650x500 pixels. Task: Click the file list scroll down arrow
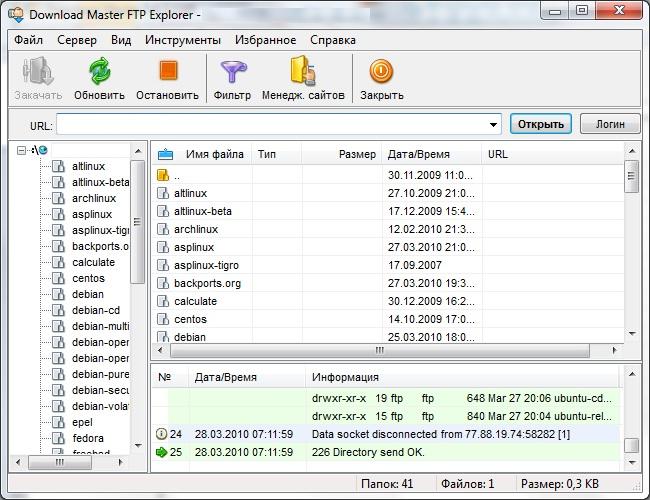click(x=632, y=333)
